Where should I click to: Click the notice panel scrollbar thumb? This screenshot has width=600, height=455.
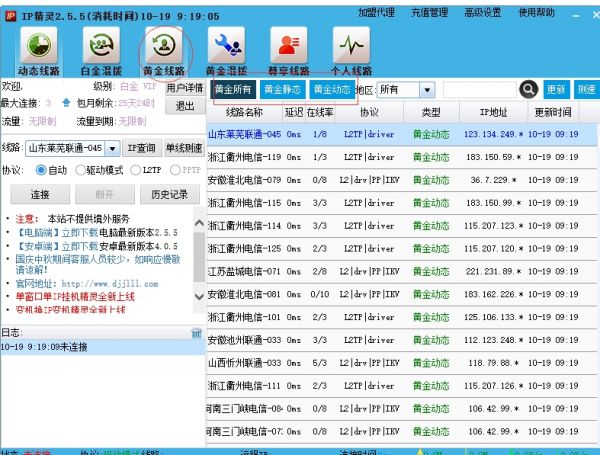coord(199,257)
